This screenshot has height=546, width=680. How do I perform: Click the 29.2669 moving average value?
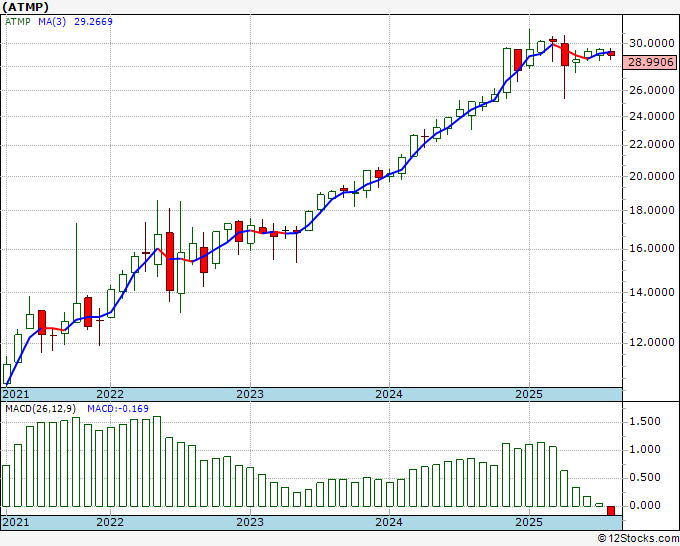pyautogui.click(x=93, y=21)
